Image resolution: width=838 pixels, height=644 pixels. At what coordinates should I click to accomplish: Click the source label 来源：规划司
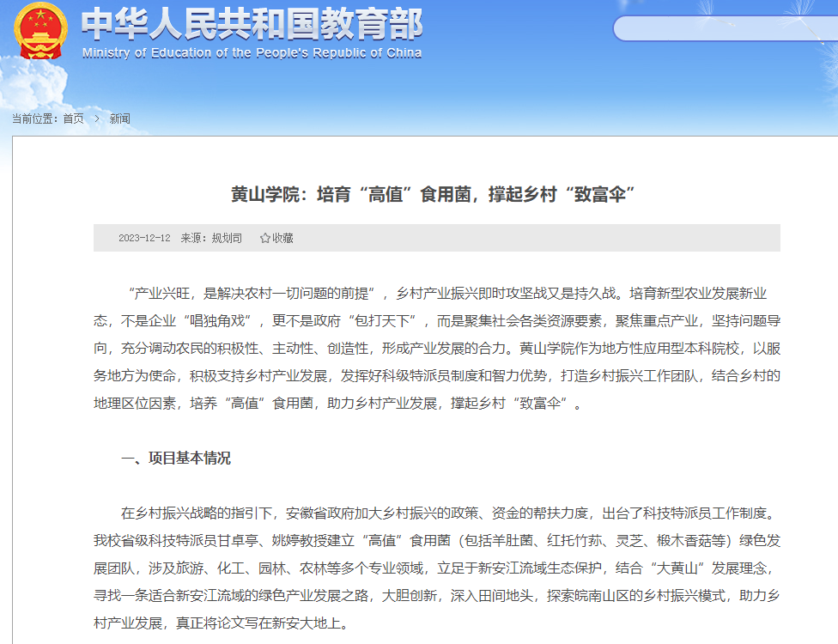211,238
